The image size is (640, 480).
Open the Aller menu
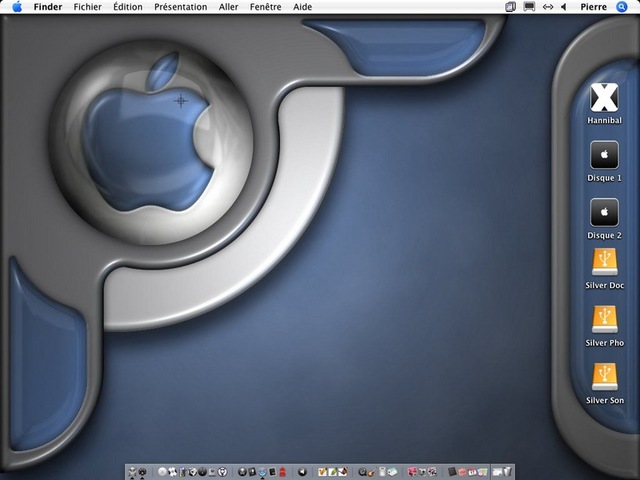pyautogui.click(x=229, y=7)
